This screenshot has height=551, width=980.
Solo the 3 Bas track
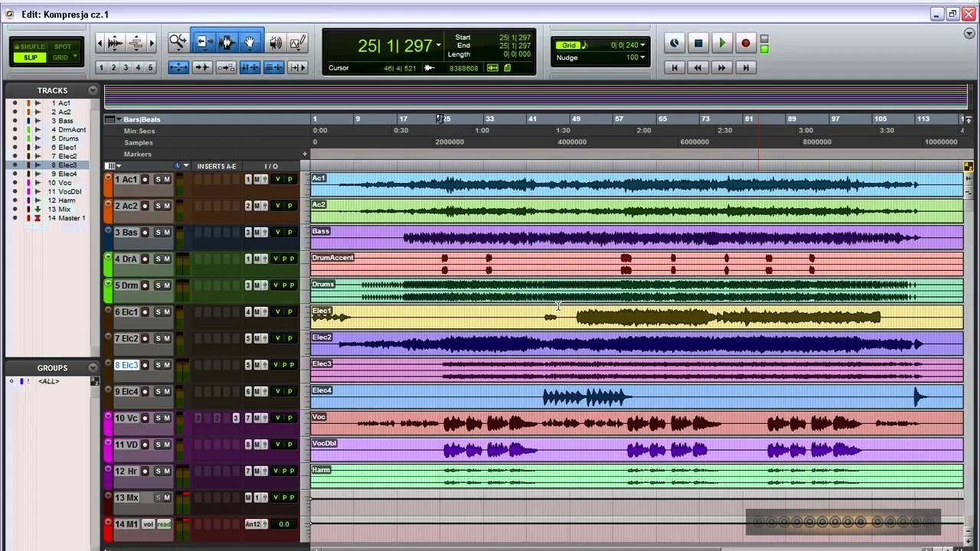(158, 233)
